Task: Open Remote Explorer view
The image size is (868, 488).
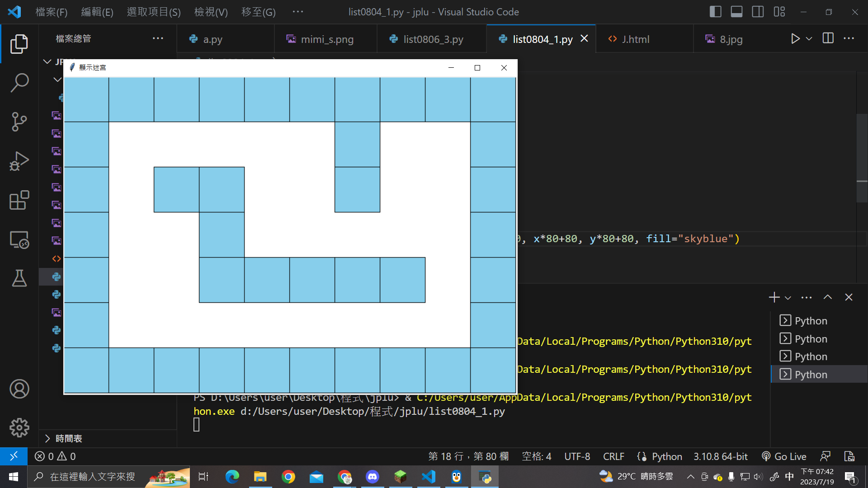Action: pyautogui.click(x=19, y=239)
